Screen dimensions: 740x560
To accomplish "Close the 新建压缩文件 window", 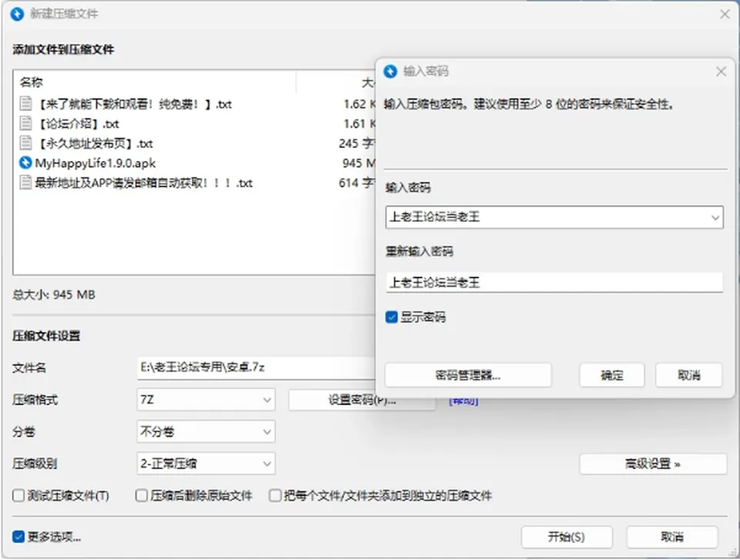I will click(x=725, y=14).
